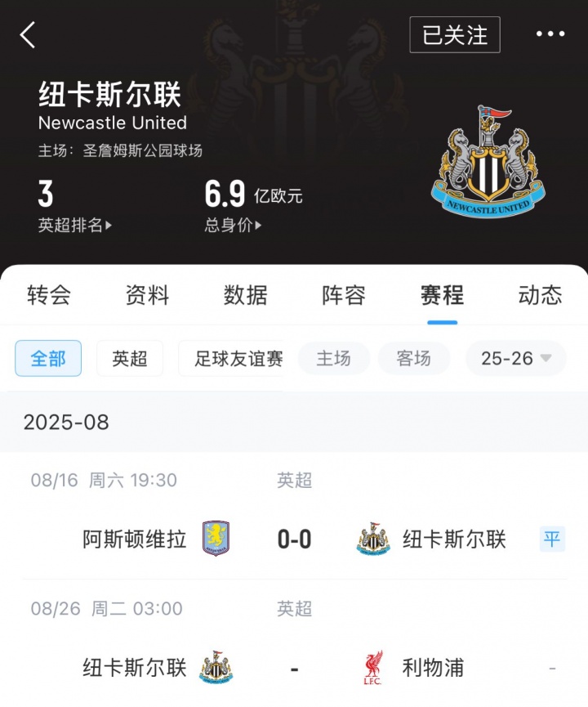Viewport: 588px width, 707px height.
Task: Tap Newcastle badge in the 0-0 match
Action: (x=373, y=539)
